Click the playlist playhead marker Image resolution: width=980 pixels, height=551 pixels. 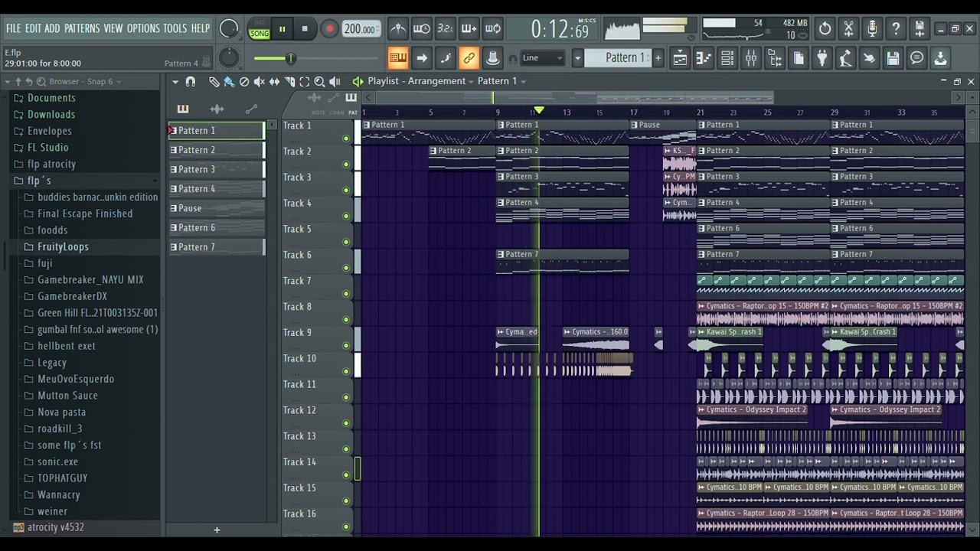(539, 111)
